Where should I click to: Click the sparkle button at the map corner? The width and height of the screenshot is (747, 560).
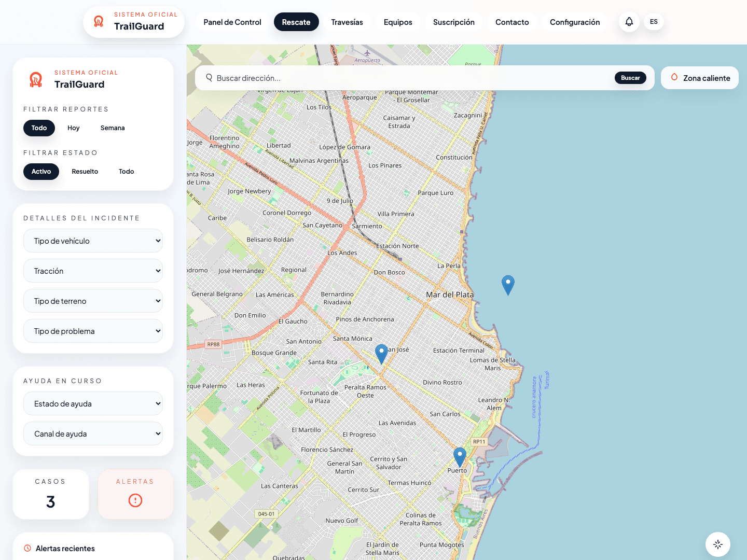point(717,544)
